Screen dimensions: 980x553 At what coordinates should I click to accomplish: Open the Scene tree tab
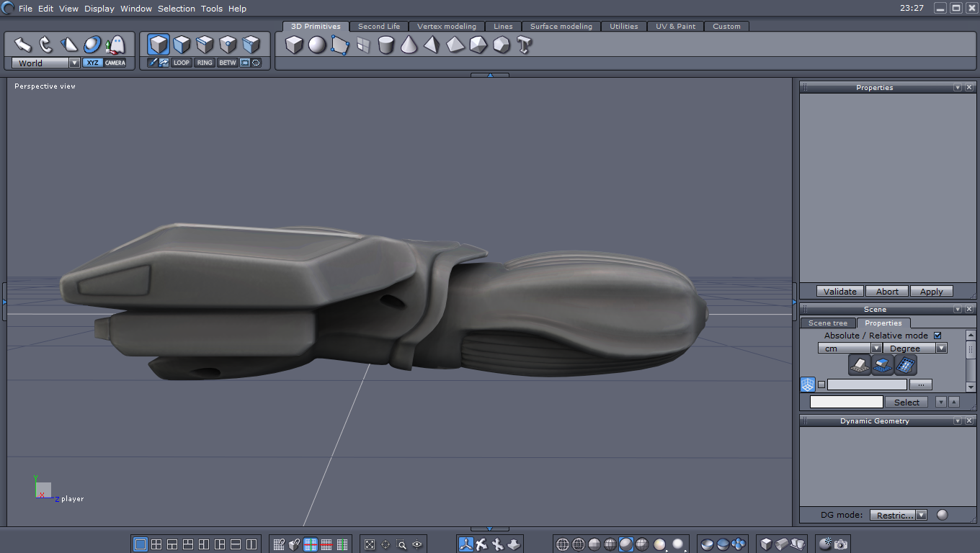pos(828,323)
